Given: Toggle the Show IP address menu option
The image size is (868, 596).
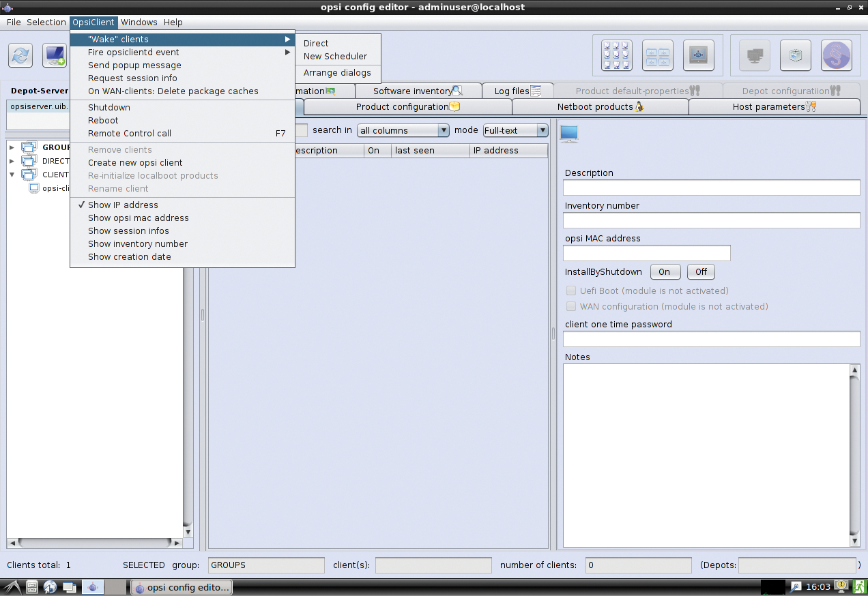Looking at the screenshot, I should (123, 205).
